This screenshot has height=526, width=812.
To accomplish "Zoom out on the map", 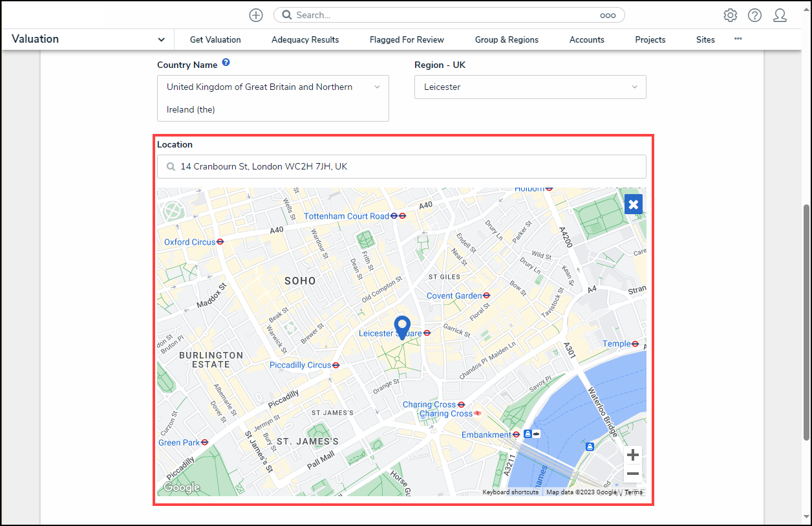I will (633, 474).
